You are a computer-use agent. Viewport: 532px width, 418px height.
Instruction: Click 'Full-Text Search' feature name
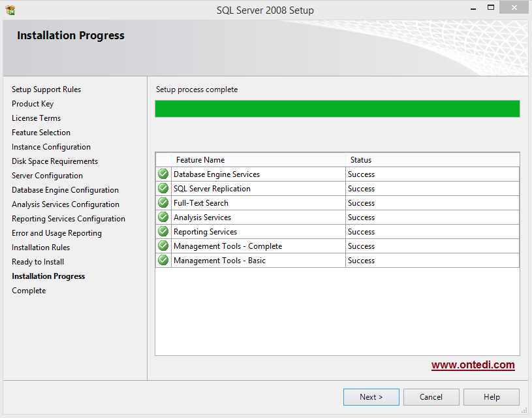click(201, 203)
